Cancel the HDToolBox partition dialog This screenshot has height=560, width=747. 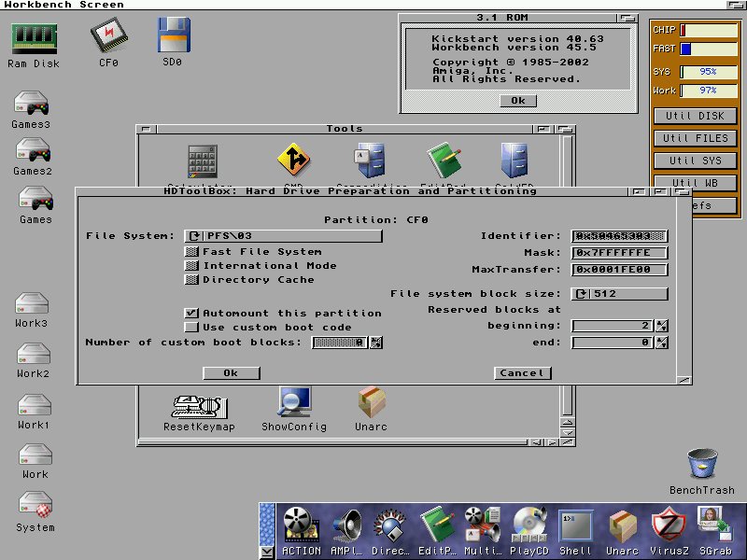(523, 373)
